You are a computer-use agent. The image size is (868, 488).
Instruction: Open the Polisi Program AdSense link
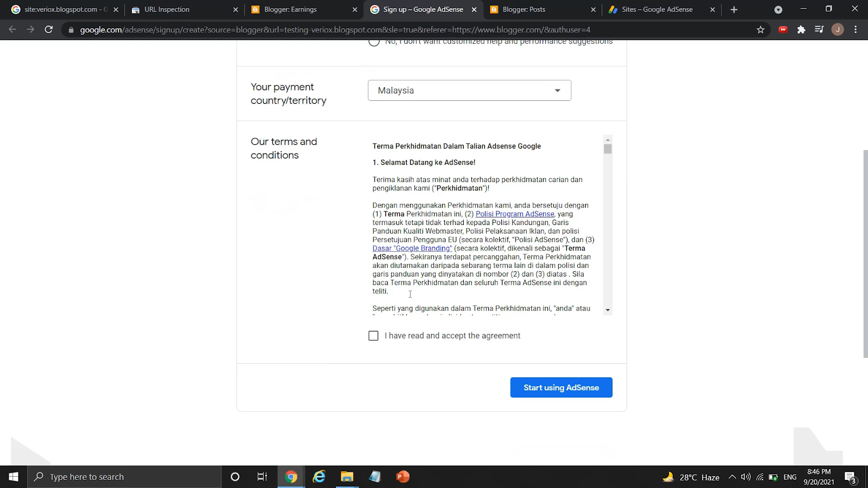click(x=515, y=214)
